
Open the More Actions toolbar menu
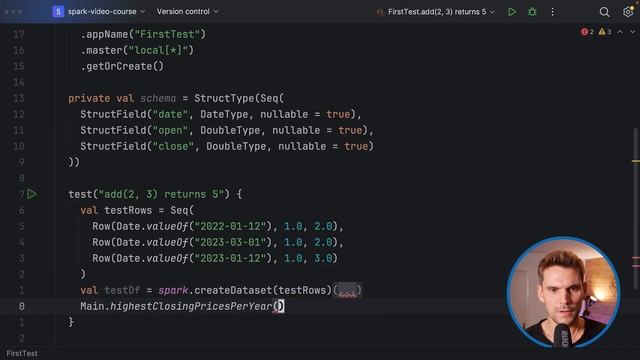(x=553, y=12)
